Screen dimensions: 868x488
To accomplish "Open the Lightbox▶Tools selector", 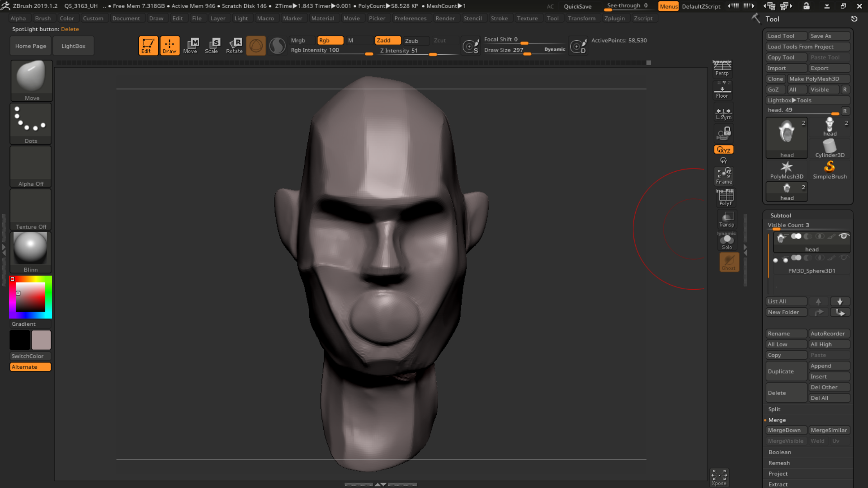I will [807, 100].
